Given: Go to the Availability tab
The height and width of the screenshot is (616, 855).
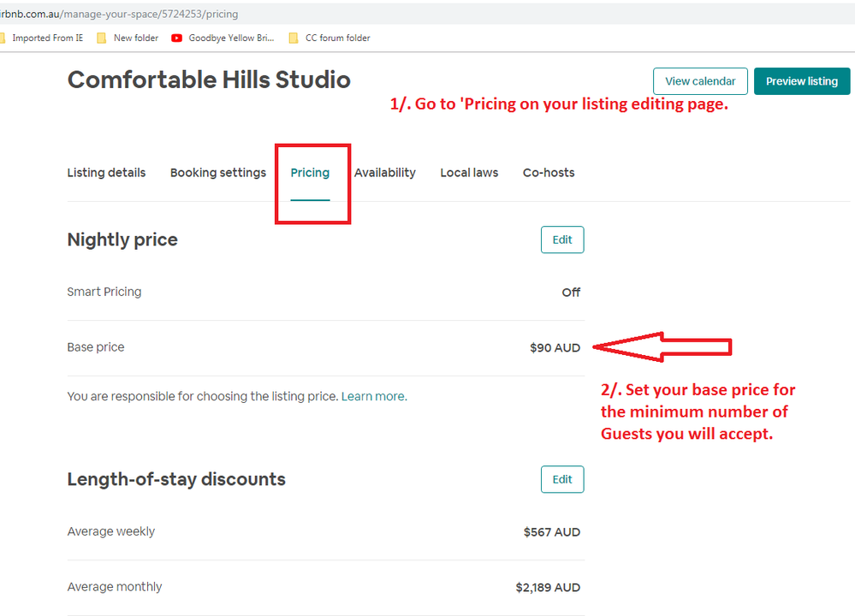Looking at the screenshot, I should pyautogui.click(x=385, y=173).
